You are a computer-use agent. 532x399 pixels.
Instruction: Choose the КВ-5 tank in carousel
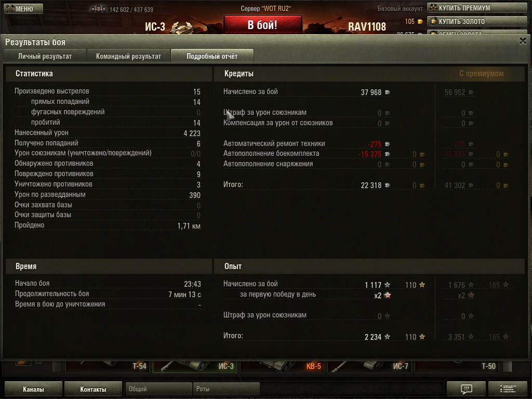(x=282, y=366)
